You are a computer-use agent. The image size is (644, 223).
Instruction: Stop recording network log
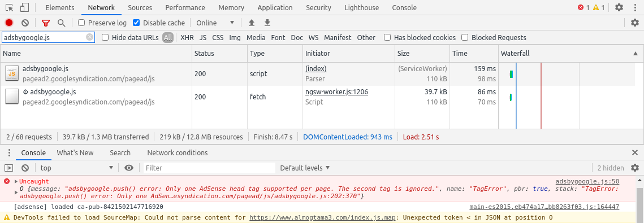pos(9,23)
